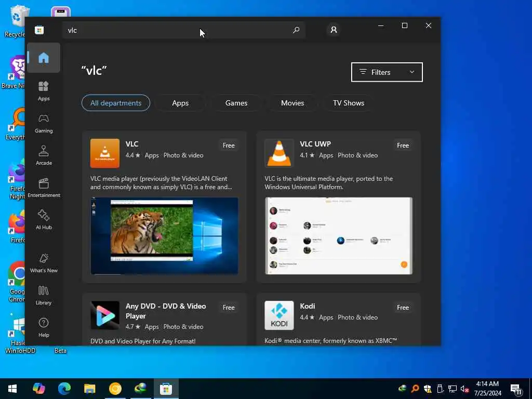Switch to the Movies department tab
Image resolution: width=532 pixels, height=399 pixels.
(292, 103)
